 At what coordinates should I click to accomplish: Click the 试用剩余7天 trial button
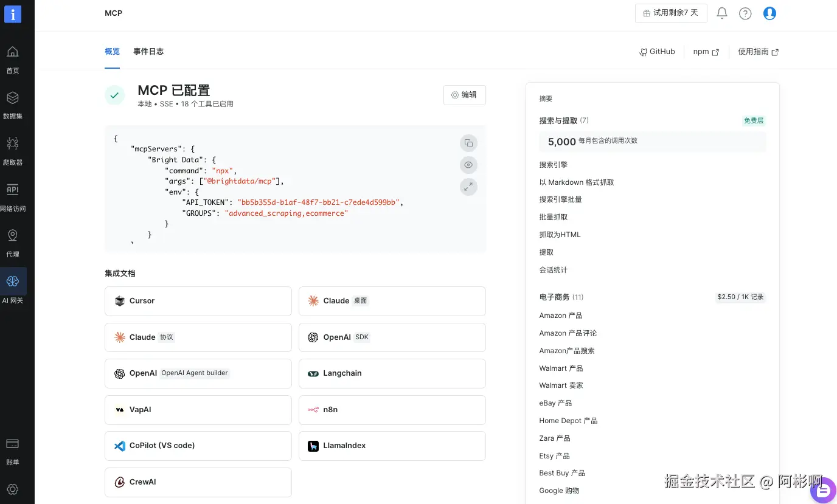(671, 13)
